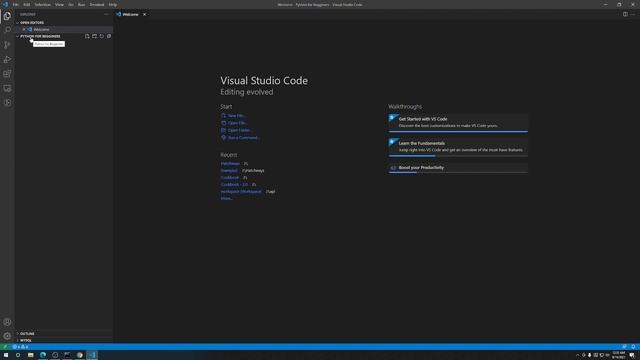640x360 pixels.
Task: Click errors and warnings status bar item
Action: [x=20, y=347]
